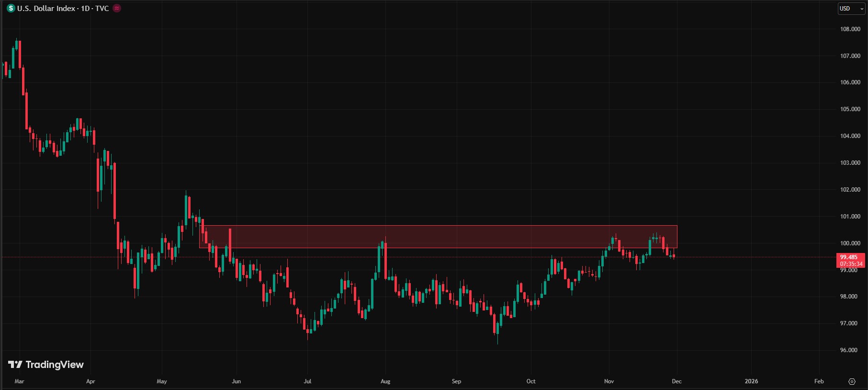This screenshot has height=390, width=868.
Task: Click the 96.000 price axis label
Action: 850,350
